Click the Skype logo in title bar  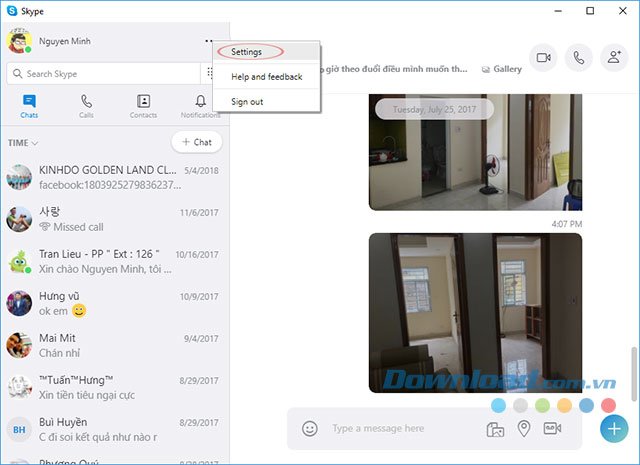coord(12,11)
